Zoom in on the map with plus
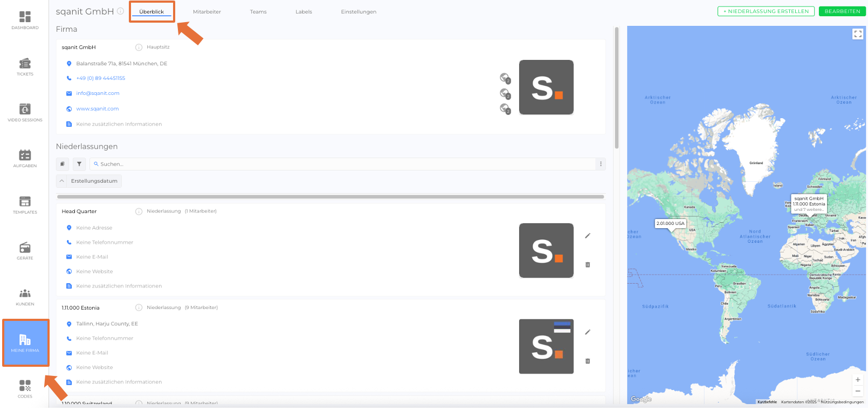The height and width of the screenshot is (411, 868). pyautogui.click(x=858, y=380)
